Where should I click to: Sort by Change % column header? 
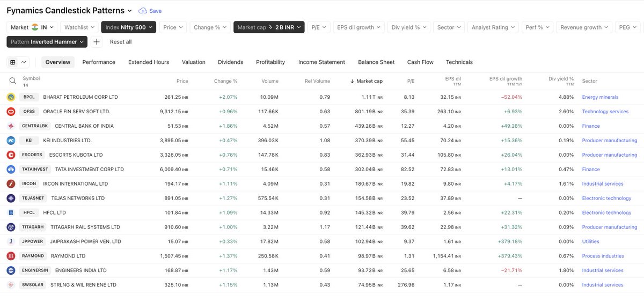click(x=225, y=81)
